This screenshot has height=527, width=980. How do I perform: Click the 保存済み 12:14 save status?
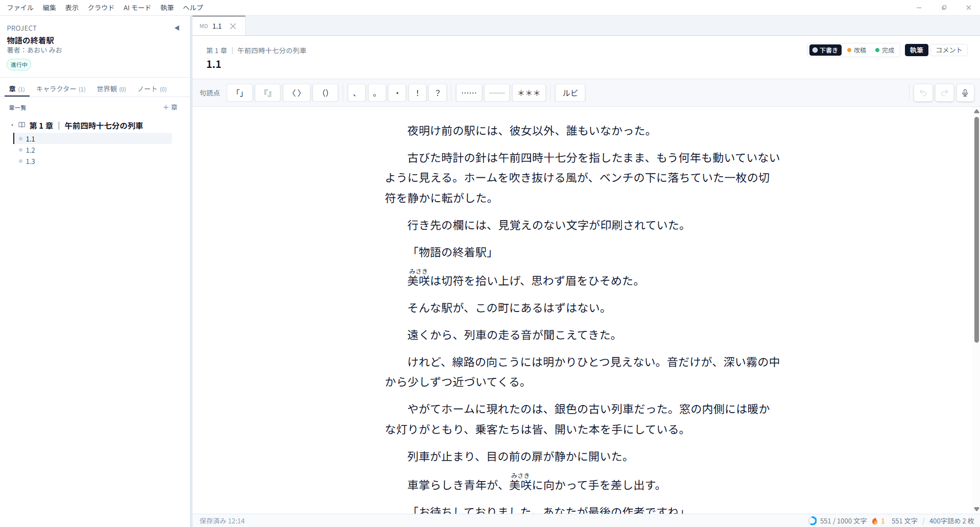tap(222, 521)
